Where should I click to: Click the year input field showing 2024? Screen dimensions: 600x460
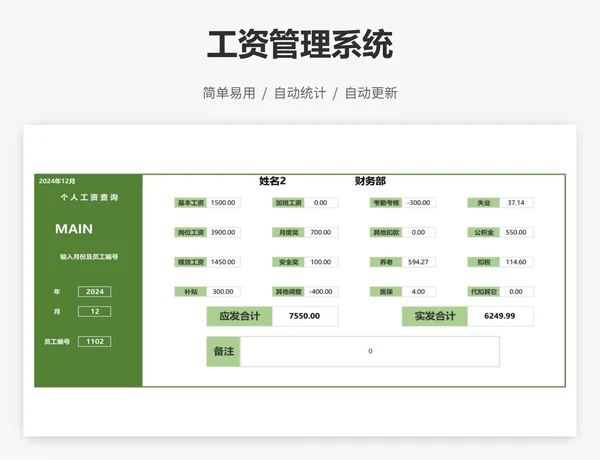tap(95, 292)
